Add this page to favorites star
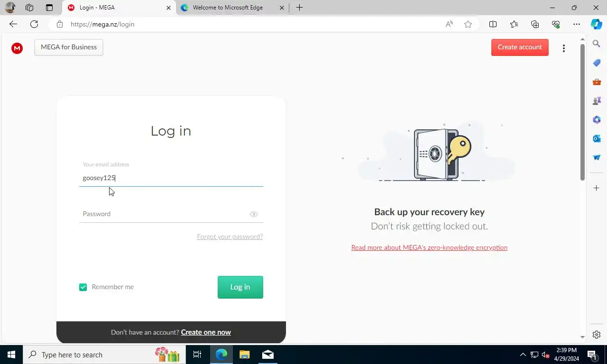The image size is (607, 364). click(x=468, y=24)
